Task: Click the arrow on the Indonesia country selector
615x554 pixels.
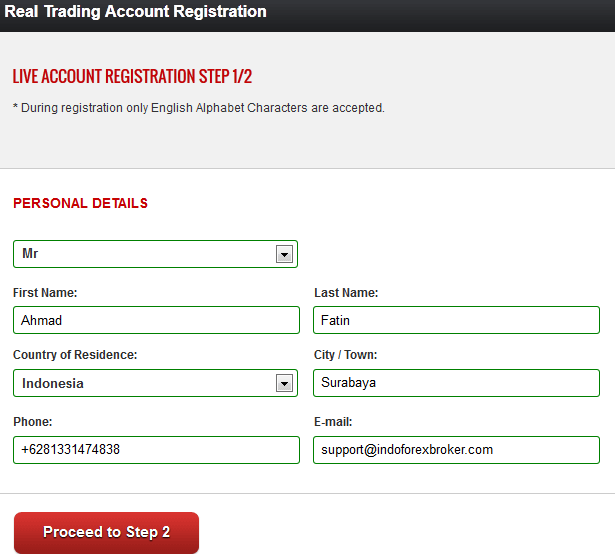Action: [x=284, y=383]
